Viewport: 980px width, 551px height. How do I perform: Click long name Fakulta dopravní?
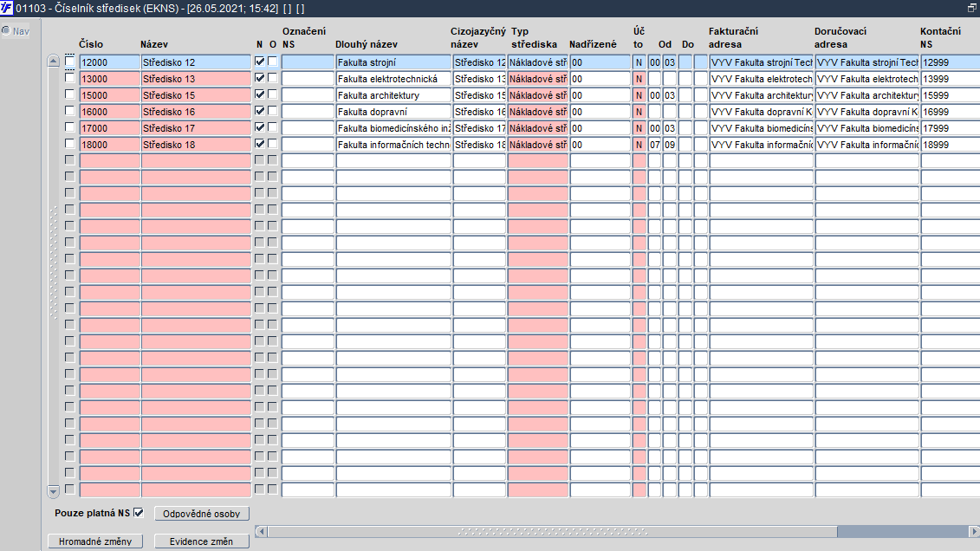point(393,111)
